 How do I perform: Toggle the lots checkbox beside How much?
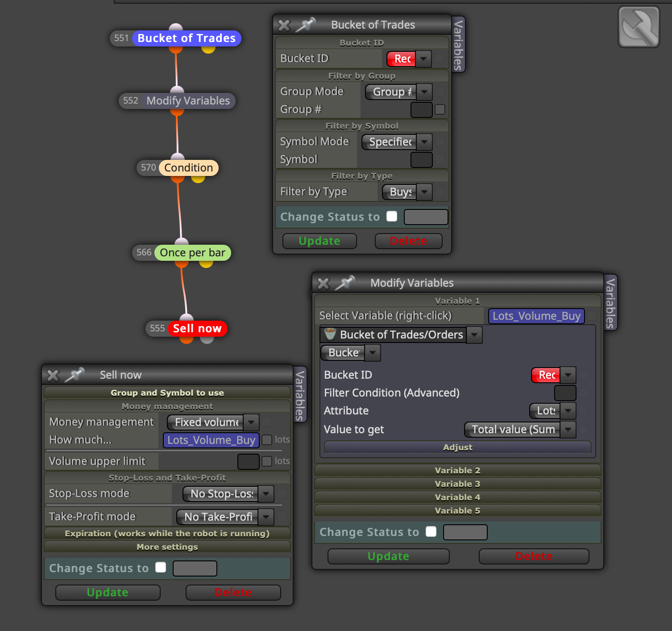click(x=267, y=440)
